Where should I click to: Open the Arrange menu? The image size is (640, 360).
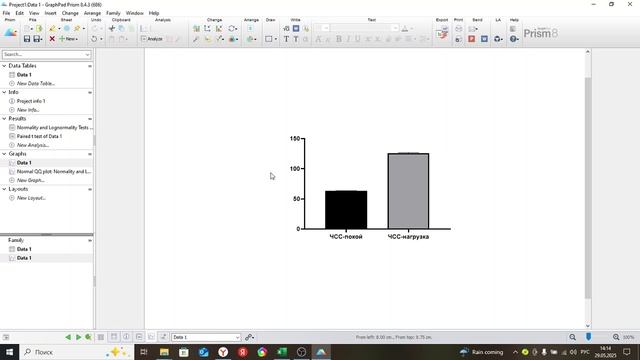92,13
